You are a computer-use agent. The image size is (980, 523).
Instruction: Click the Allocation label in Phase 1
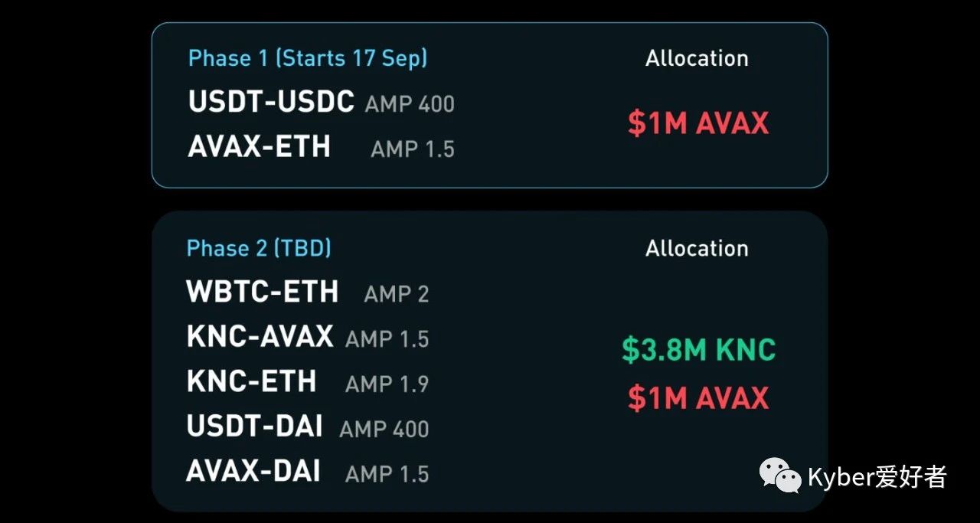coord(697,58)
